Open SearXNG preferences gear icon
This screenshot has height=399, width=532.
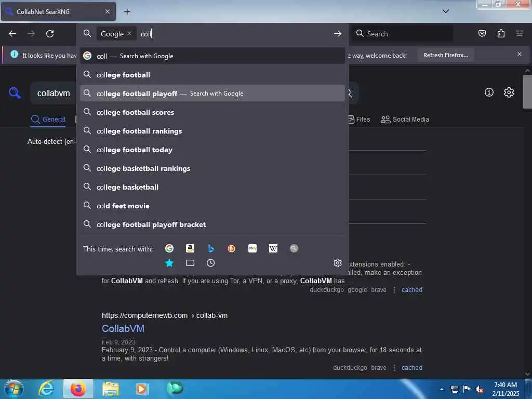click(x=509, y=92)
